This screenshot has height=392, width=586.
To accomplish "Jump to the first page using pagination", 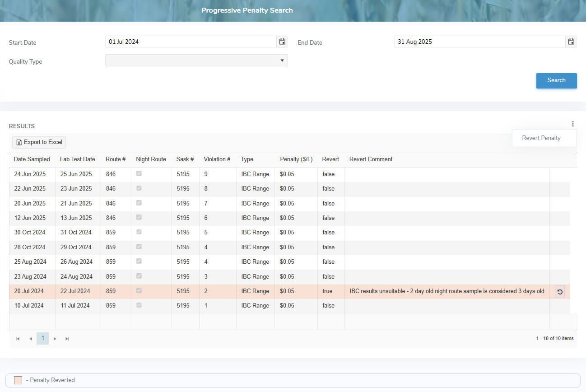I will coord(18,338).
